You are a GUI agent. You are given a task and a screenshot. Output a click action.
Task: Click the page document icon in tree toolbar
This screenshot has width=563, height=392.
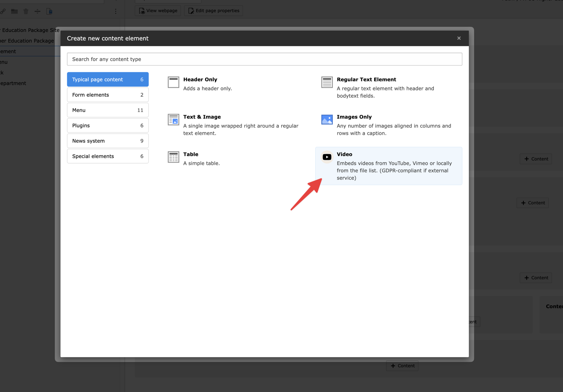(49, 11)
